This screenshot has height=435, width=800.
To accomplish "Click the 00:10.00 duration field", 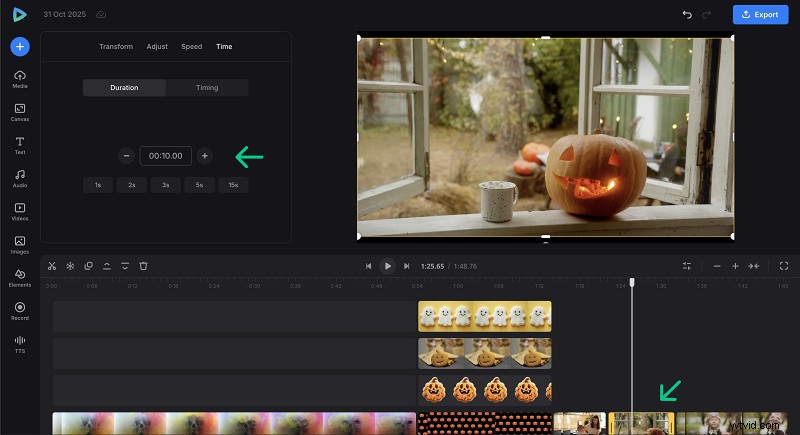I will (165, 156).
